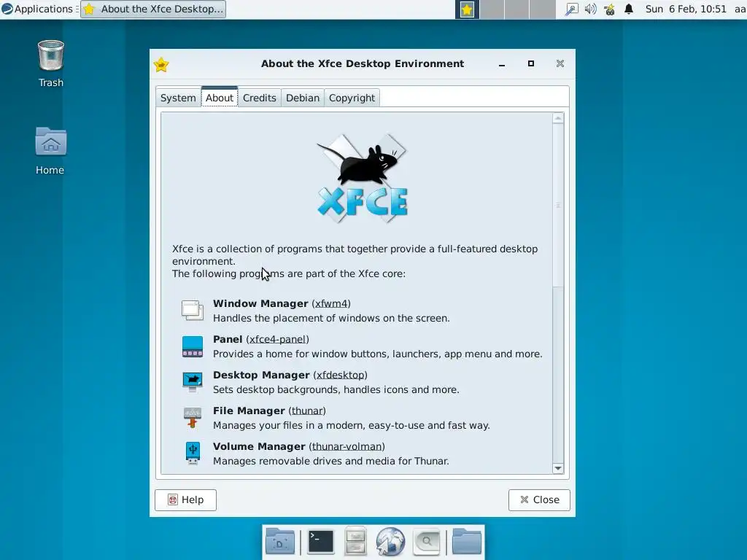Viewport: 747px width, 560px height.
Task: Click the Window Manager icon
Action: pyautogui.click(x=193, y=311)
